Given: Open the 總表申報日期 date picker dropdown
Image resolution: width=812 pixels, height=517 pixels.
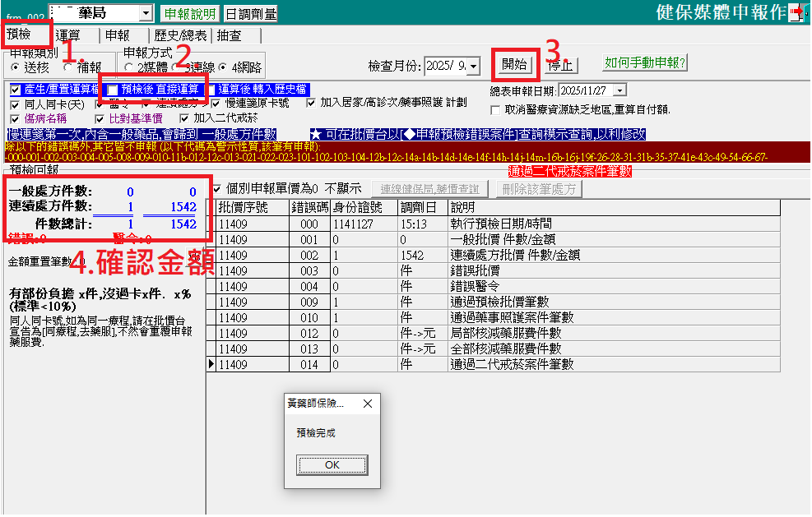Looking at the screenshot, I should [619, 90].
